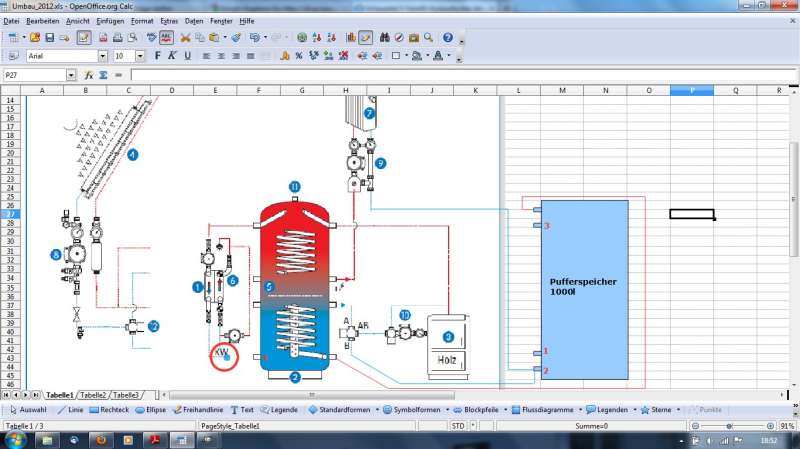The height and width of the screenshot is (449, 800).
Task: Open the font size dropdown
Action: coord(140,56)
